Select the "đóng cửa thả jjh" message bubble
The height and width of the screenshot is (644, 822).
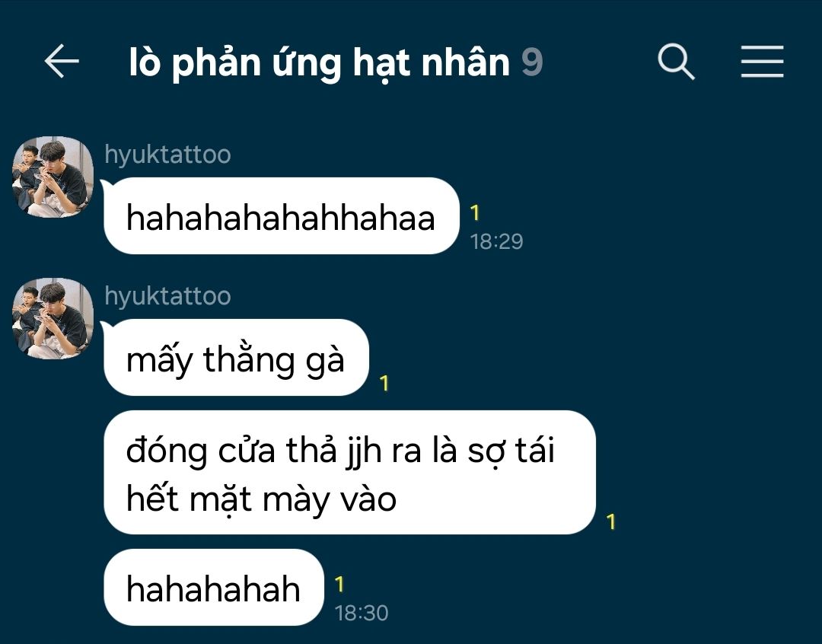pyautogui.click(x=349, y=473)
